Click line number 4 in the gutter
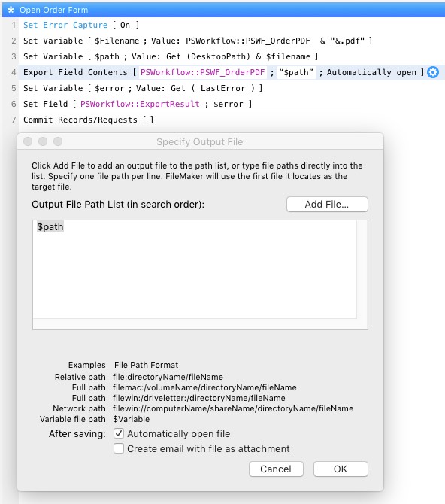The height and width of the screenshot is (504, 445). click(14, 72)
